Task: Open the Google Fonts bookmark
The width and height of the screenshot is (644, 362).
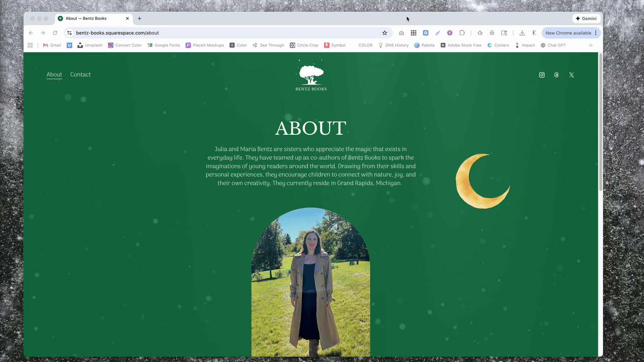Action: point(163,45)
